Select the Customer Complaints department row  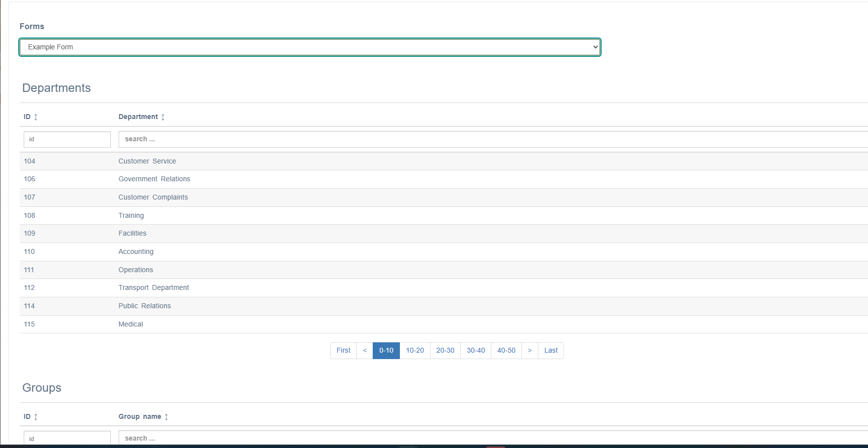click(444, 198)
